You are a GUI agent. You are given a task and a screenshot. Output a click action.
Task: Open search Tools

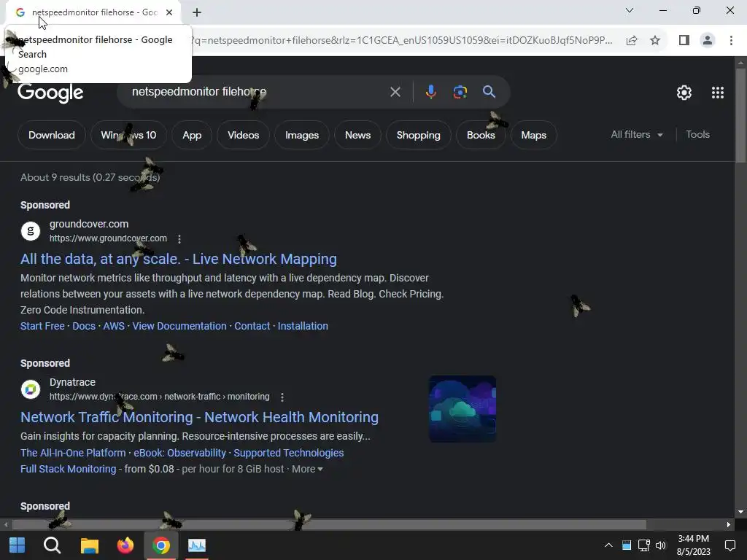click(697, 135)
